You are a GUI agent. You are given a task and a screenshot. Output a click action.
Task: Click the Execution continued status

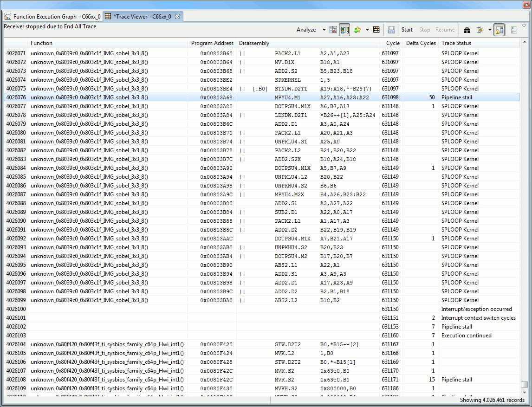(466, 336)
